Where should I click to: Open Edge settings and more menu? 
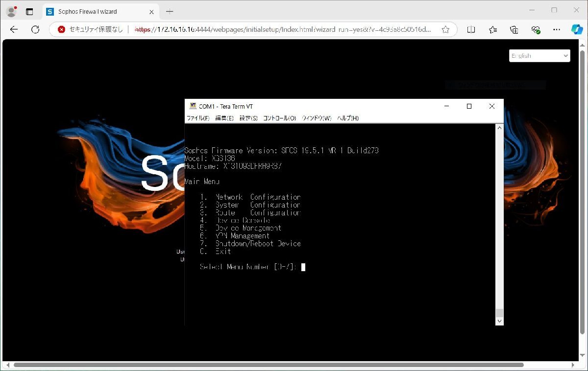pyautogui.click(x=557, y=29)
